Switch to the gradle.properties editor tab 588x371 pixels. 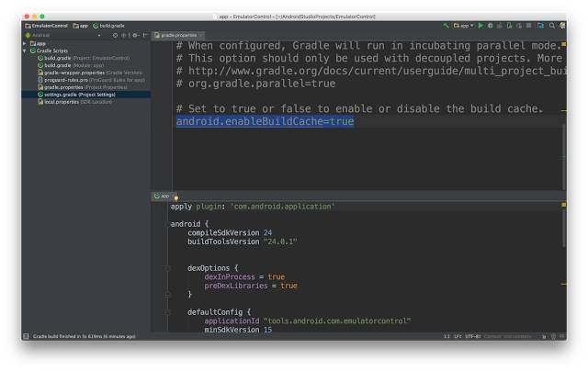(x=175, y=35)
